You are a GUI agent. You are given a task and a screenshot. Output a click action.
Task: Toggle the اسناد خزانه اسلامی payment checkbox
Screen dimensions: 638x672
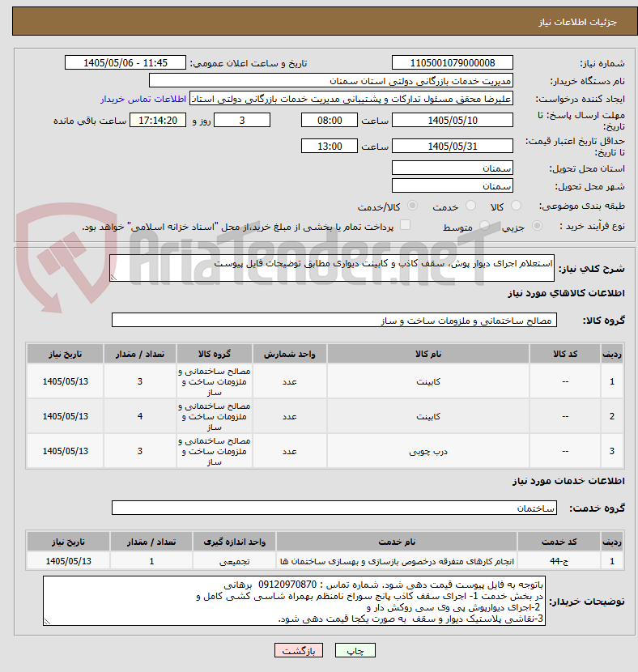(x=405, y=225)
